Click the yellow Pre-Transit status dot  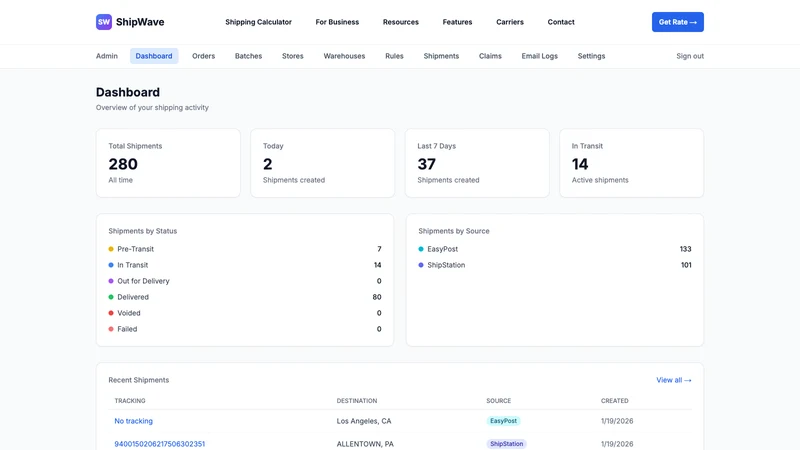(111, 249)
